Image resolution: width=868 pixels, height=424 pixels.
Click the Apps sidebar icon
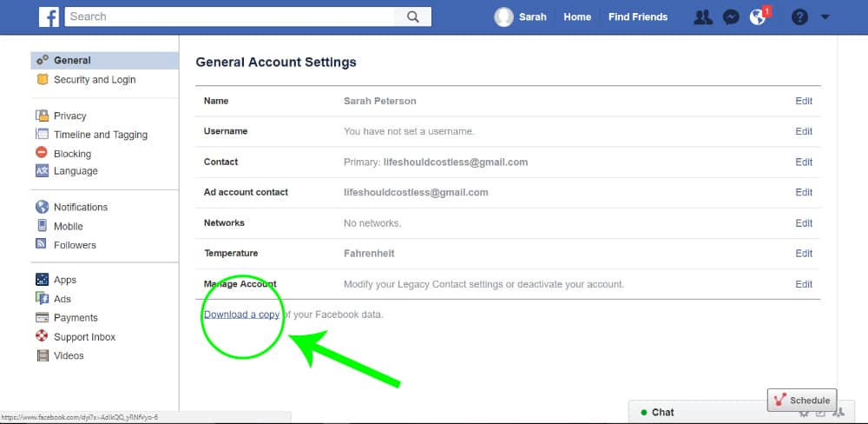[42, 280]
